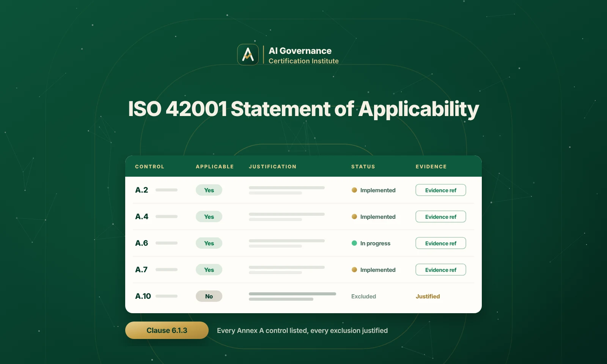Image resolution: width=607 pixels, height=364 pixels.
Task: Click the green status dot in row A.6
Action: coord(354,243)
